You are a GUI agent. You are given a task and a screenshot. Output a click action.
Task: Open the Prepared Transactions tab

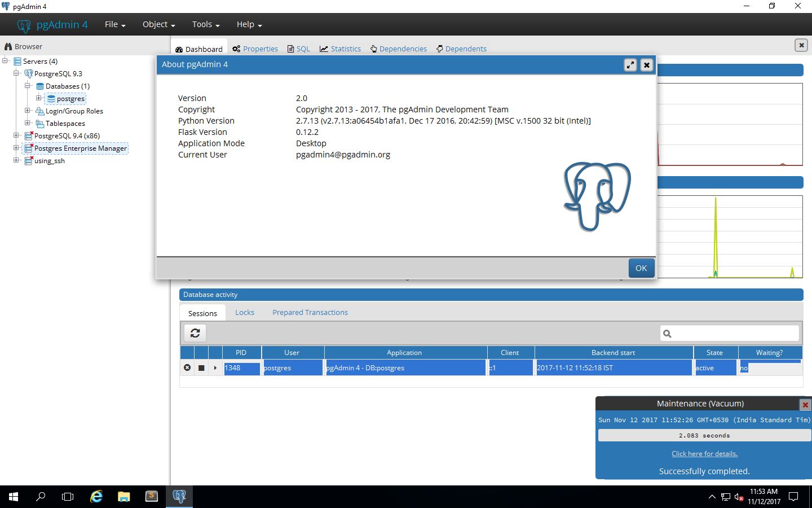coord(310,312)
